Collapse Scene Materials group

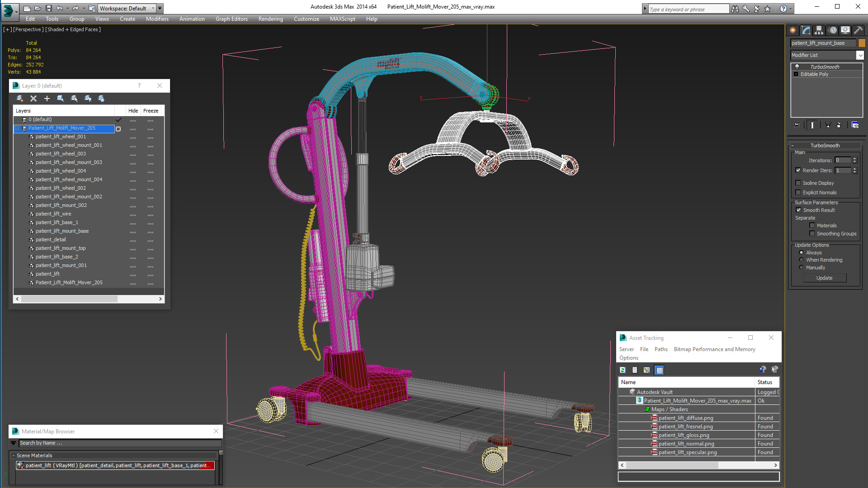click(14, 455)
